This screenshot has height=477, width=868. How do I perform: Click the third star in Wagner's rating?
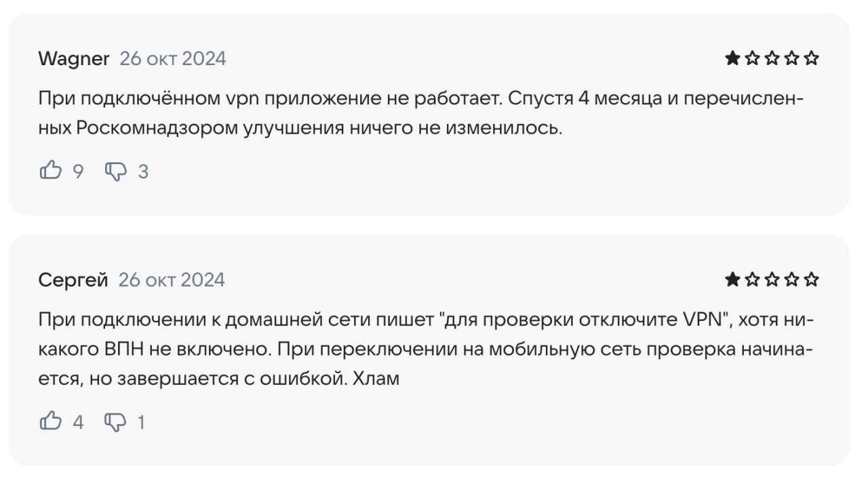[772, 59]
